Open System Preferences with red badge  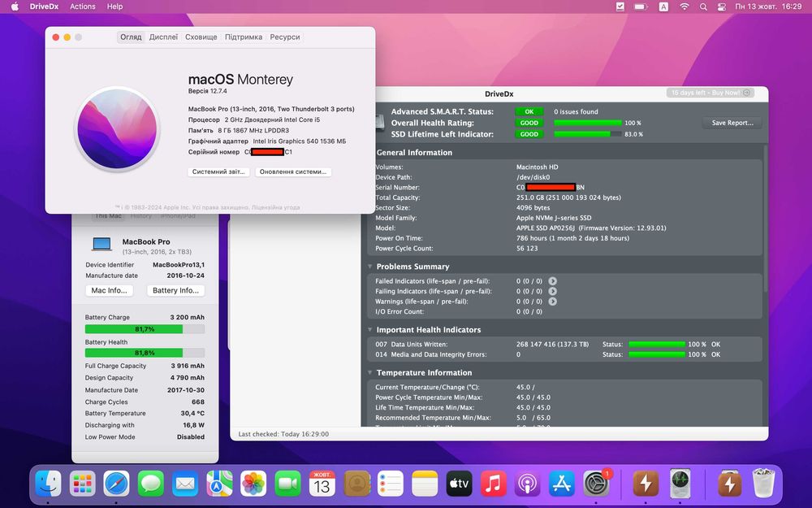point(597,484)
